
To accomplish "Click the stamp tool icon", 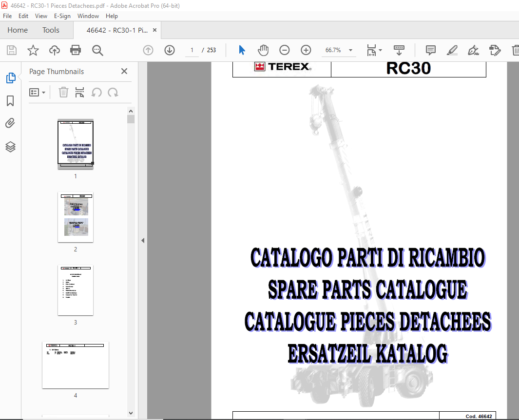I will point(495,50).
